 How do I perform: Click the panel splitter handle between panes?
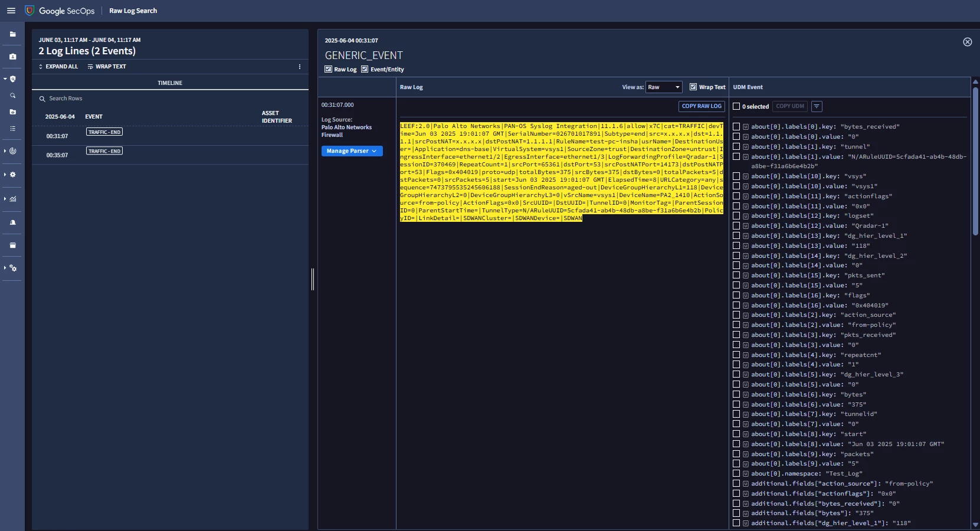(313, 279)
